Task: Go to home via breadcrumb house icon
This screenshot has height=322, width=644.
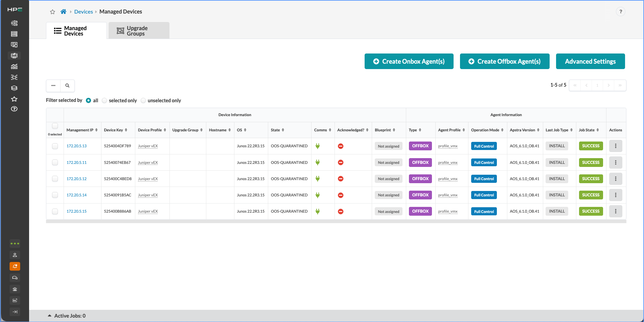Action: pos(63,12)
